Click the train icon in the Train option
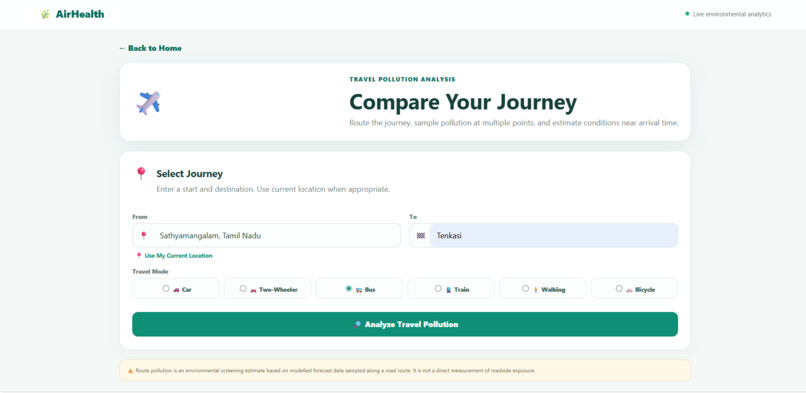The image size is (806, 393). click(448, 290)
